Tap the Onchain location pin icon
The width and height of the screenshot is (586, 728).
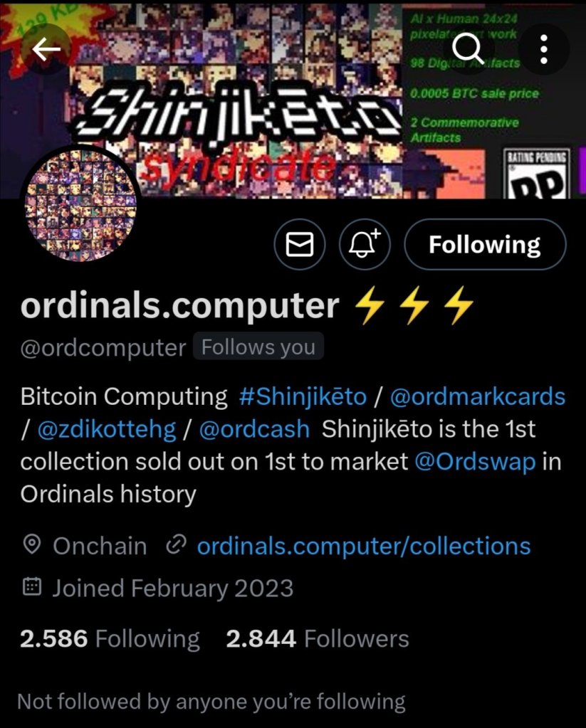(31, 544)
